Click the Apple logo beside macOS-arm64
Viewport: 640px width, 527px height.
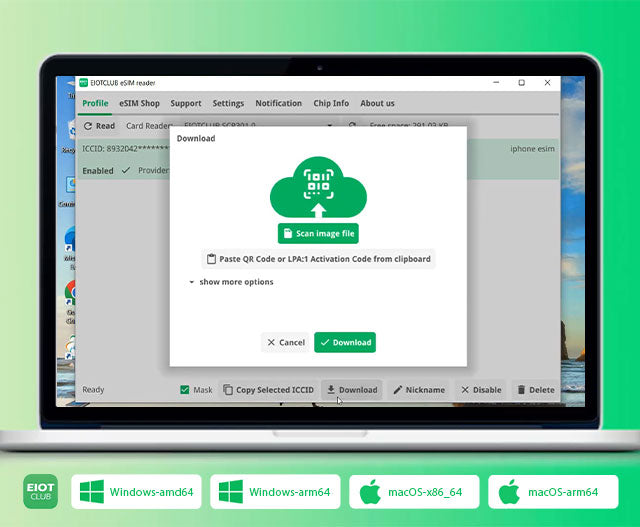(x=509, y=492)
